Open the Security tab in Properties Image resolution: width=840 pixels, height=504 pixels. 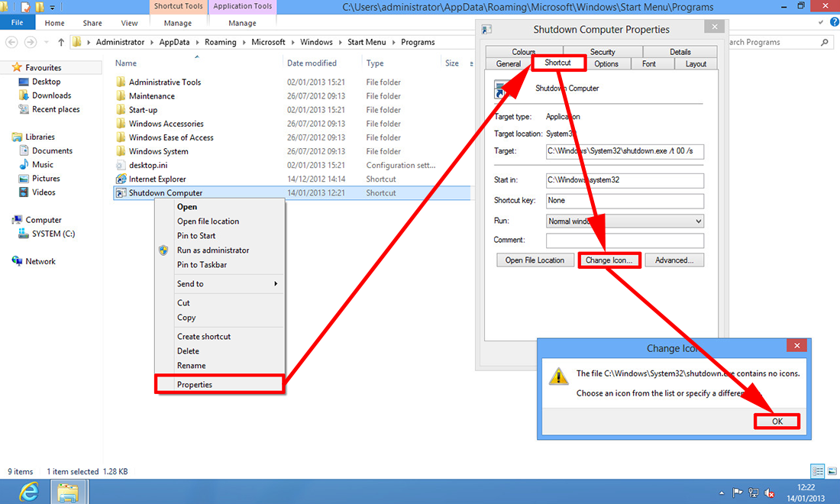click(603, 52)
